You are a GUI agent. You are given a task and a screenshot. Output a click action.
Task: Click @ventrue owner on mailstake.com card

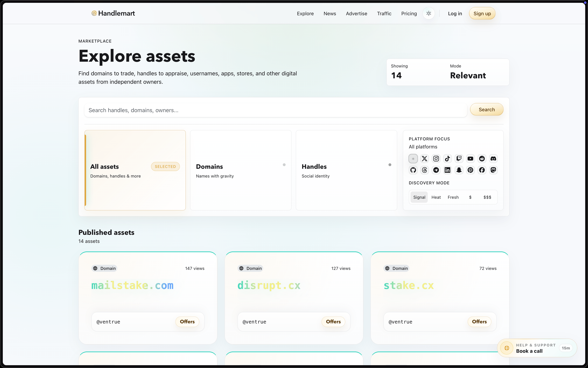coord(108,322)
